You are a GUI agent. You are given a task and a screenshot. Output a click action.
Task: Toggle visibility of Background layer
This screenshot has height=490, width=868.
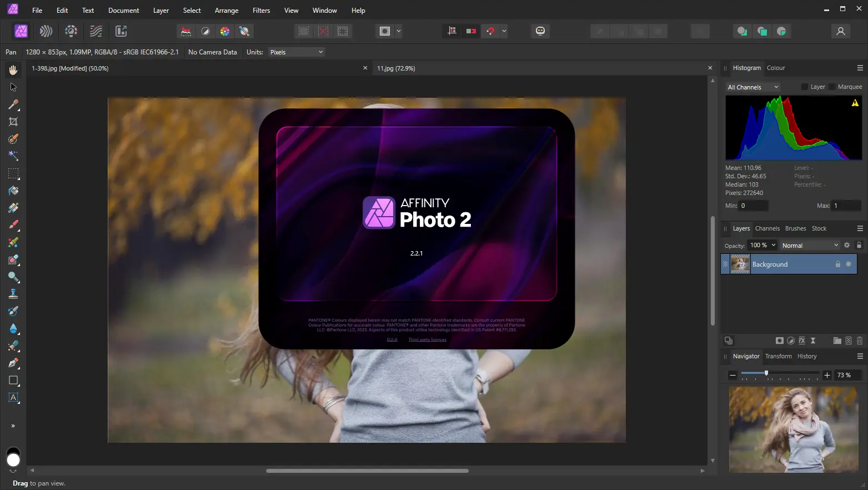point(849,264)
